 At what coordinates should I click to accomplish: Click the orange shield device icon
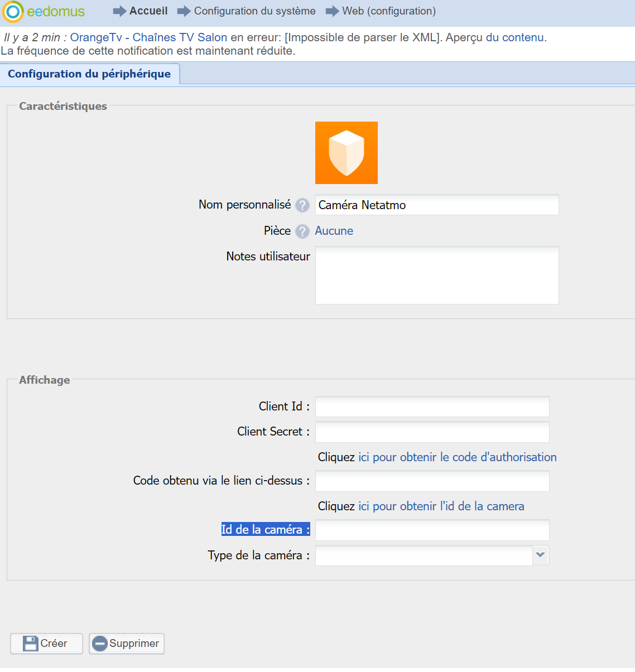click(x=346, y=153)
